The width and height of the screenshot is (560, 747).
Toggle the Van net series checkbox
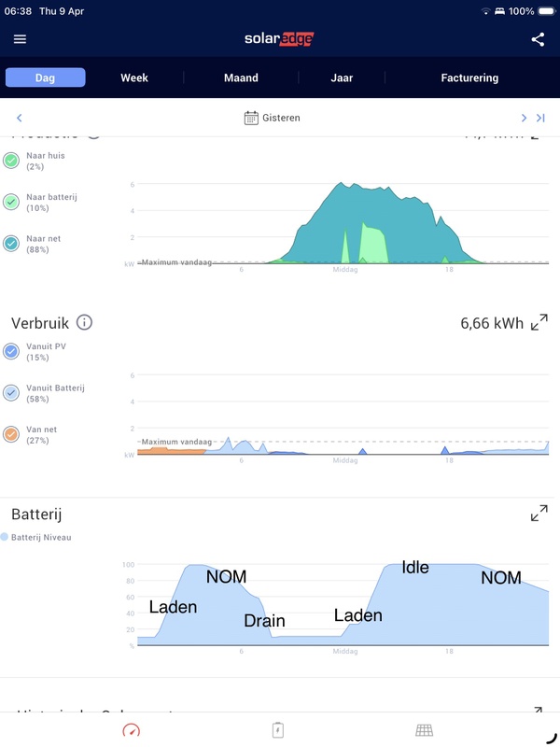[11, 434]
